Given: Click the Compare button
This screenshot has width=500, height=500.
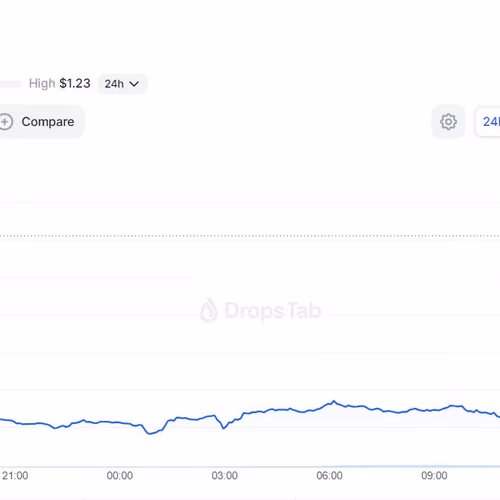Looking at the screenshot, I should [42, 122].
